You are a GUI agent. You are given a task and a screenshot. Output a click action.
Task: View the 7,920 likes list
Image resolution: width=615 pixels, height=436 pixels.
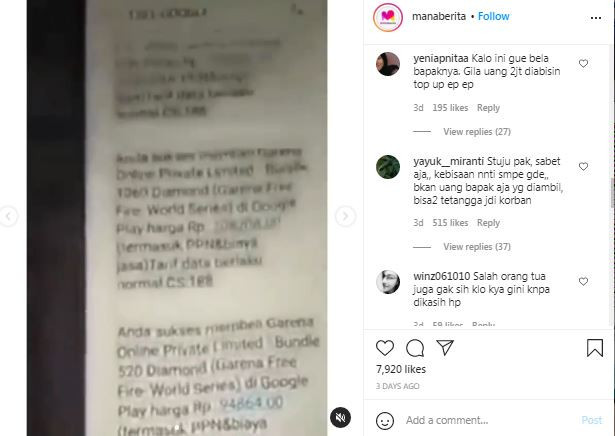click(400, 369)
